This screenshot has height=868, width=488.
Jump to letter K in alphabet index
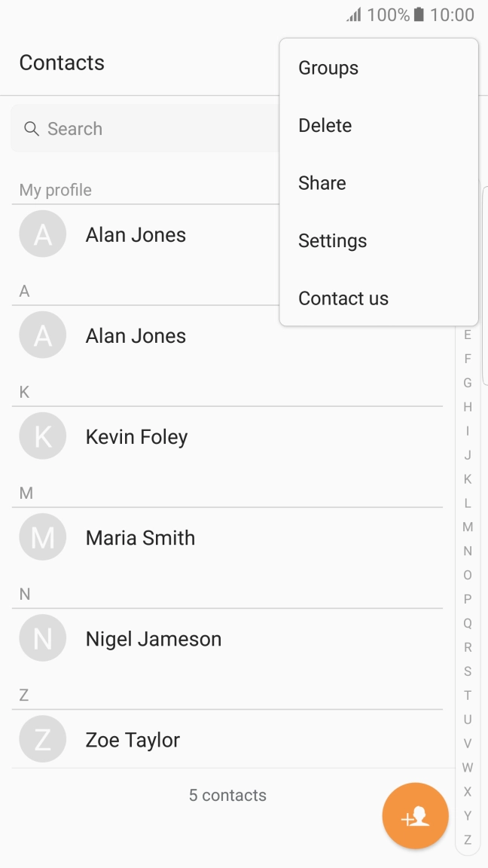pyautogui.click(x=467, y=479)
